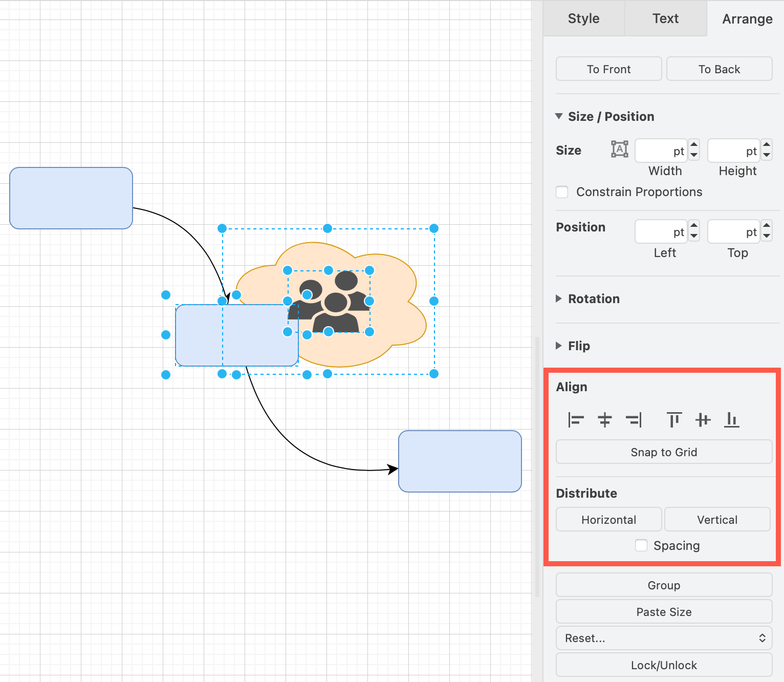Expand the Flip section
Image resolution: width=784 pixels, height=682 pixels.
click(559, 346)
